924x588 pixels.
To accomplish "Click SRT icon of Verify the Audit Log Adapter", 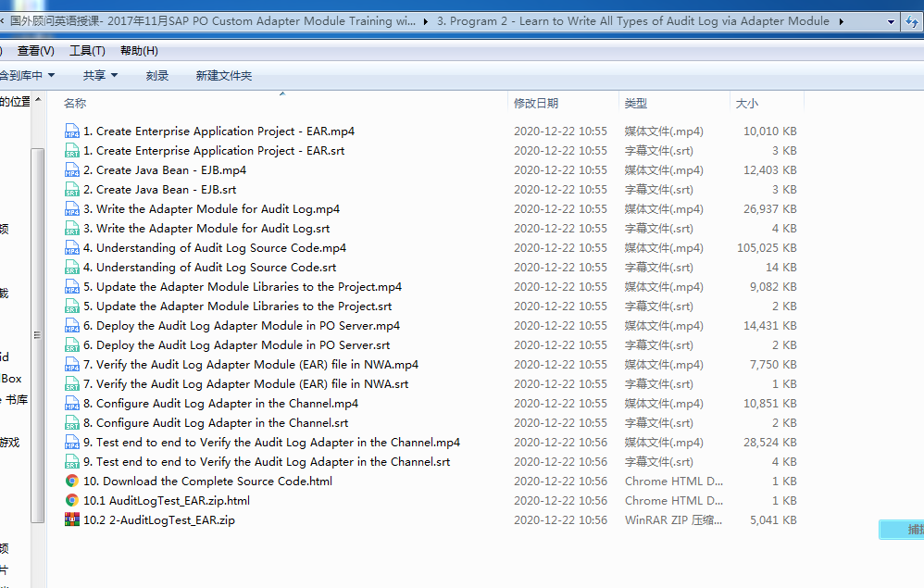I will click(72, 383).
